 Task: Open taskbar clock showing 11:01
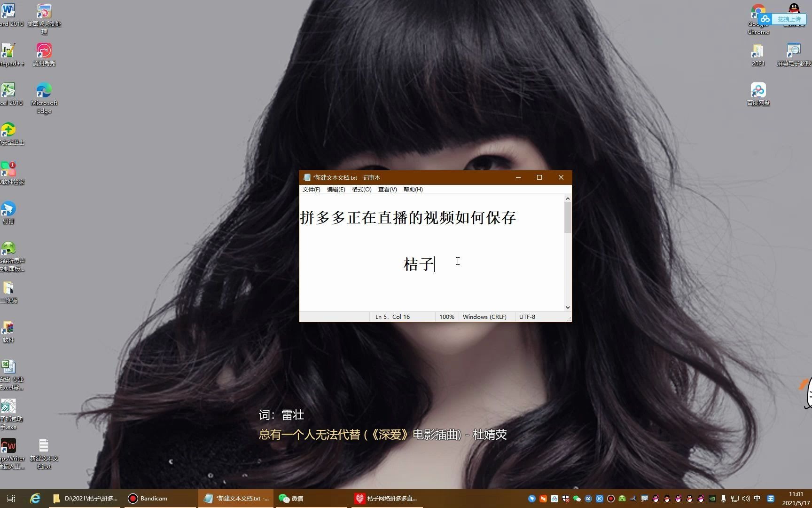tap(796, 499)
